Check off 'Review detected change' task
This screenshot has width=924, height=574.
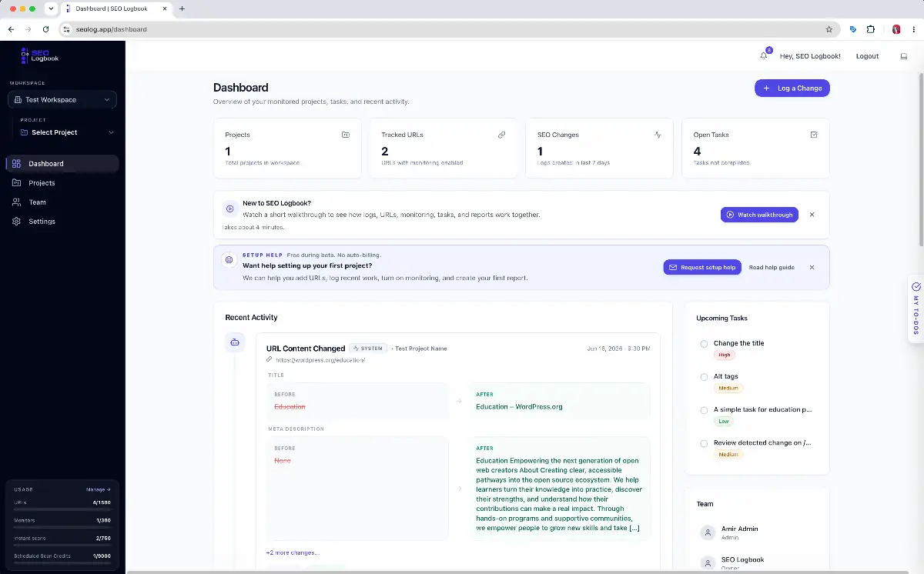(704, 443)
